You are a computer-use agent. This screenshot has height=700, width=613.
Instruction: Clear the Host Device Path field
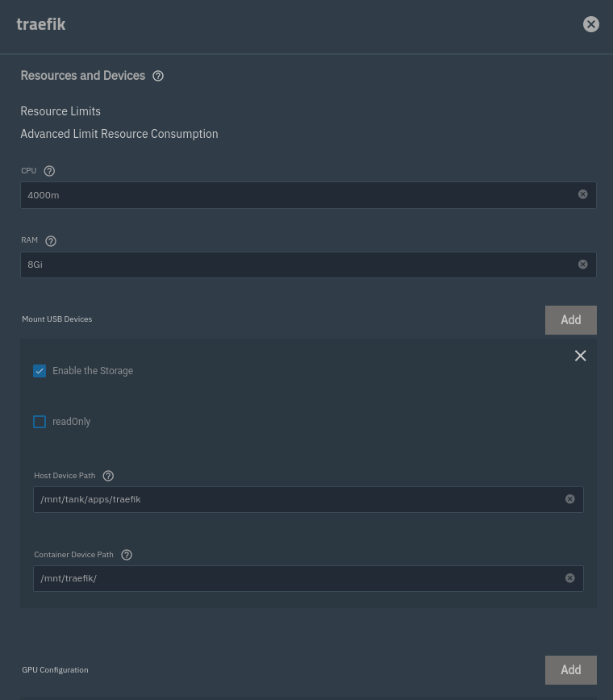point(569,498)
